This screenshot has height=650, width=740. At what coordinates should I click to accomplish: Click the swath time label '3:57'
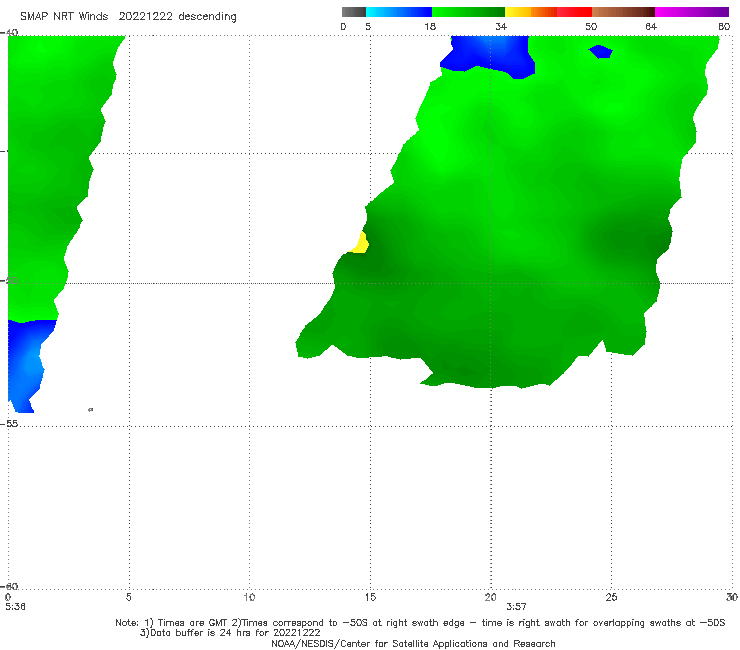(516, 607)
